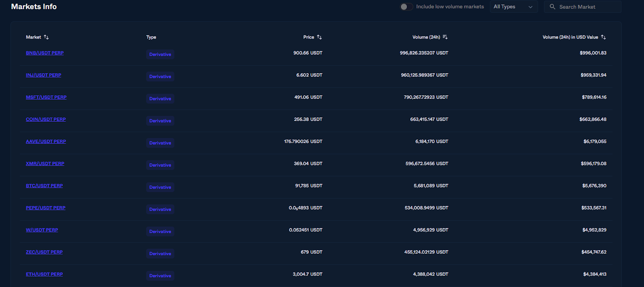
Task: Click XMR/USDT PERP link
Action: click(45, 164)
